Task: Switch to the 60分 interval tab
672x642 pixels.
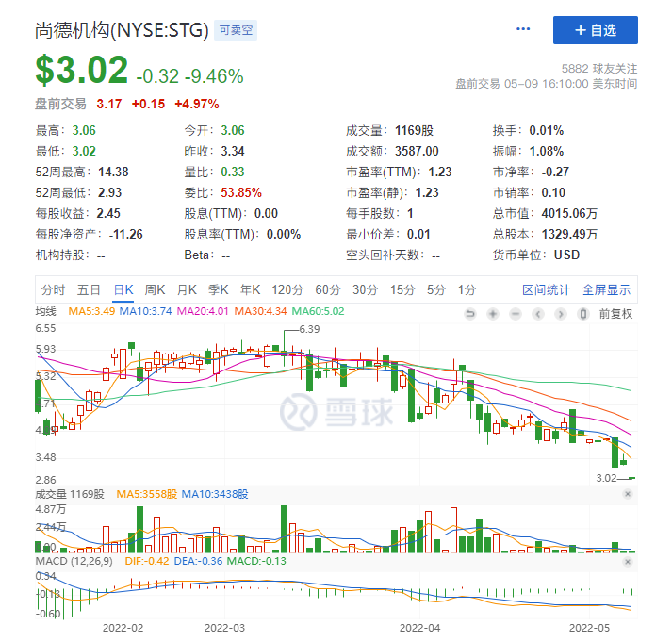Action: [x=327, y=289]
